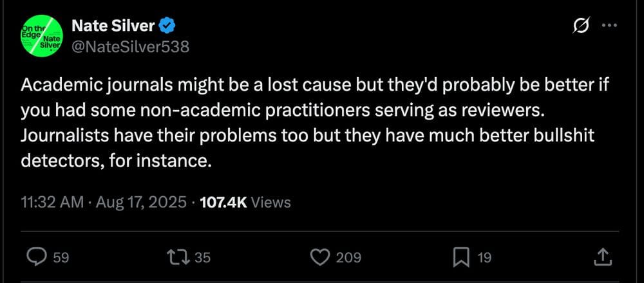Image resolution: width=644 pixels, height=283 pixels.
Task: Click the blue verified checkmark badge
Action: (167, 26)
